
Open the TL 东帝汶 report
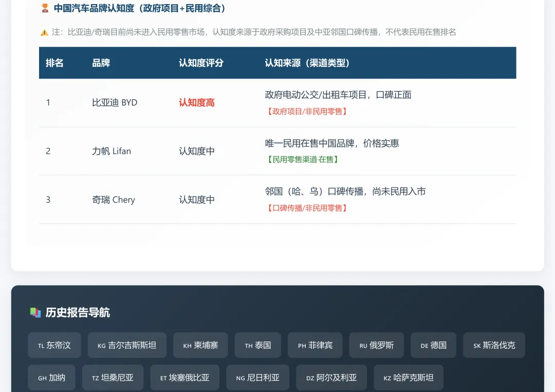54,345
